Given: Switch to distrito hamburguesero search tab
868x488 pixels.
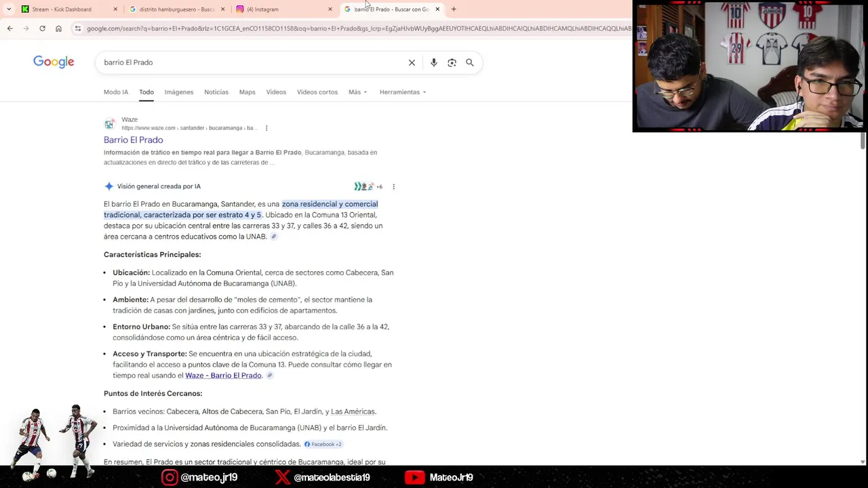Looking at the screenshot, I should pyautogui.click(x=176, y=9).
